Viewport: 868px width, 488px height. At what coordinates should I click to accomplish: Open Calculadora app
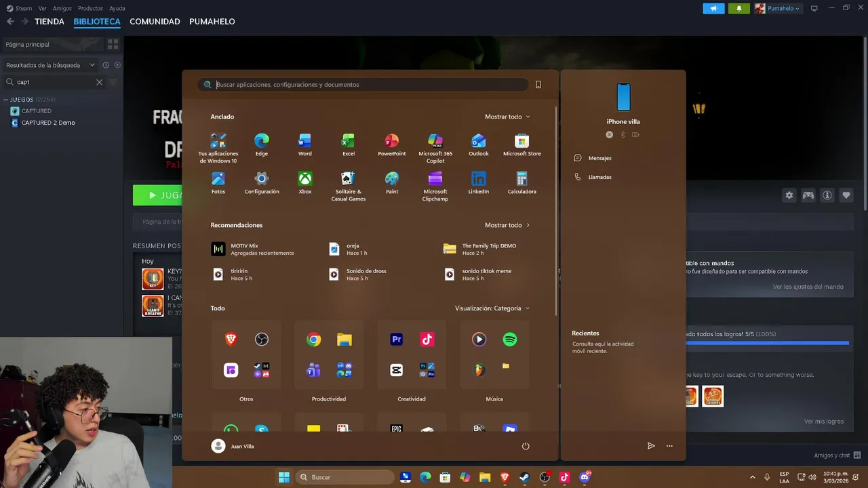(521, 182)
